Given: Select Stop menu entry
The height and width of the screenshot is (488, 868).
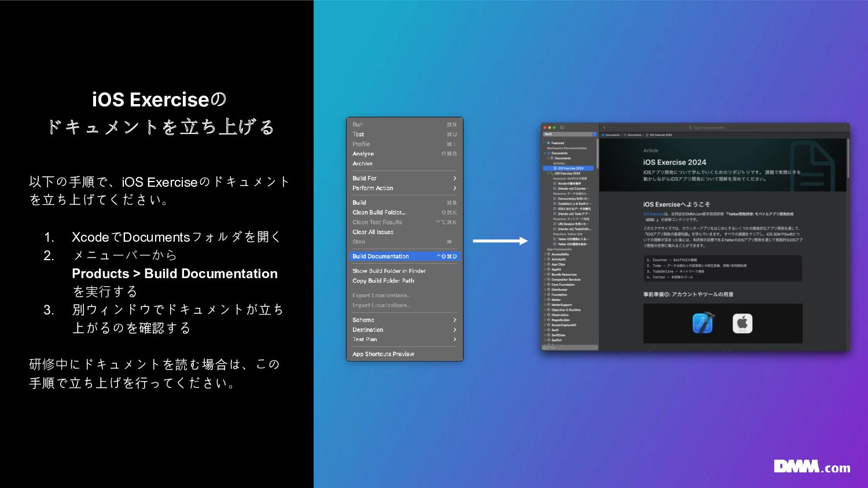Looking at the screenshot, I should pyautogui.click(x=404, y=242).
